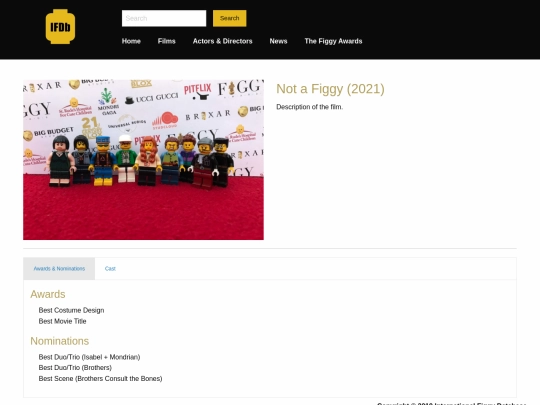Select Best Scene (Brothers Consult the Bones)
The image size is (540, 405).
coord(101,378)
